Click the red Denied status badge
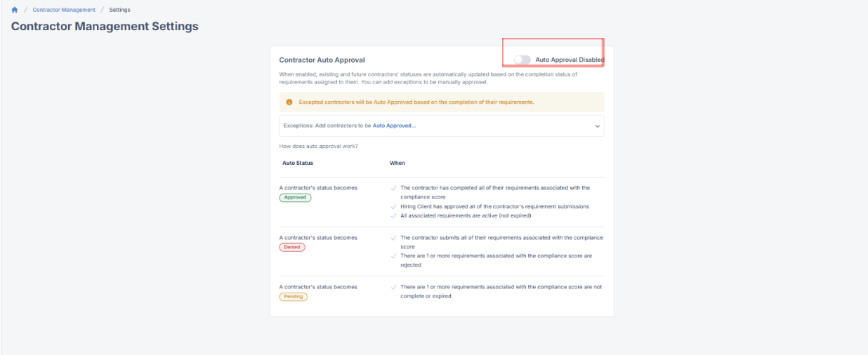 292,247
